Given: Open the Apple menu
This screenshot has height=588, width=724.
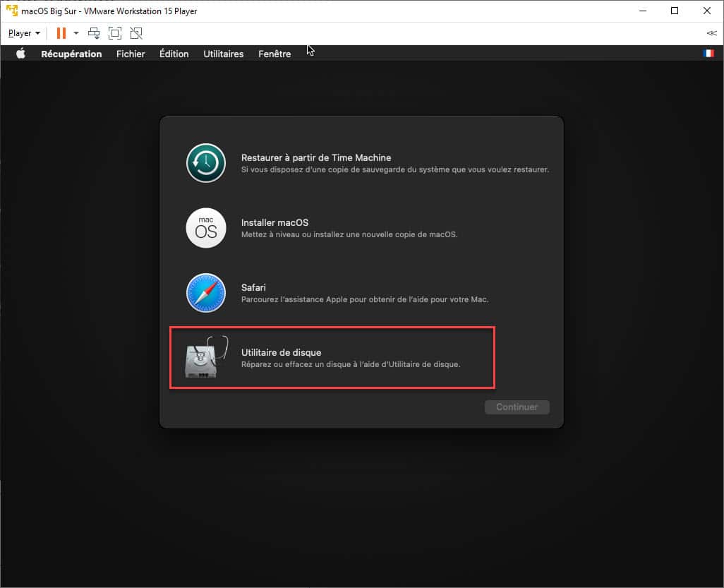Looking at the screenshot, I should point(20,54).
